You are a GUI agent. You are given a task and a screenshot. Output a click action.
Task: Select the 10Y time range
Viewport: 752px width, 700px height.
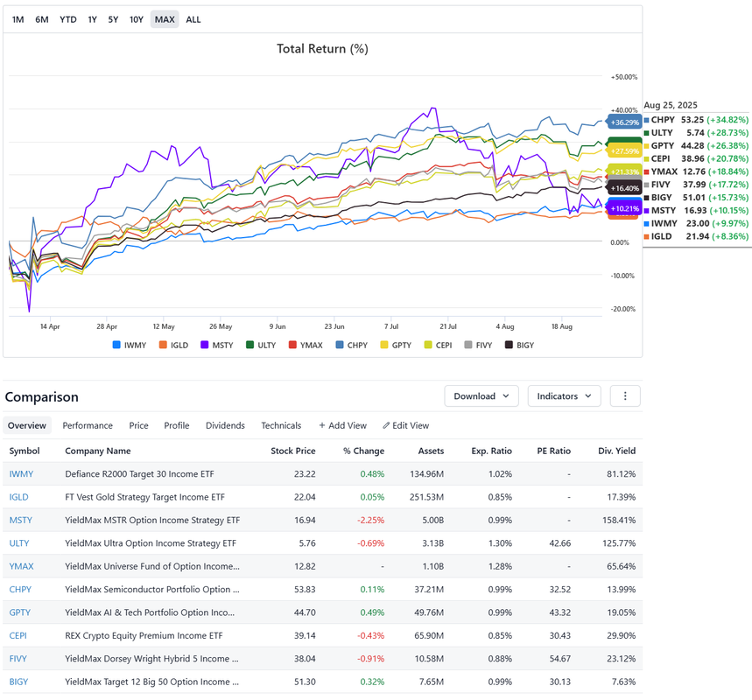coord(137,19)
